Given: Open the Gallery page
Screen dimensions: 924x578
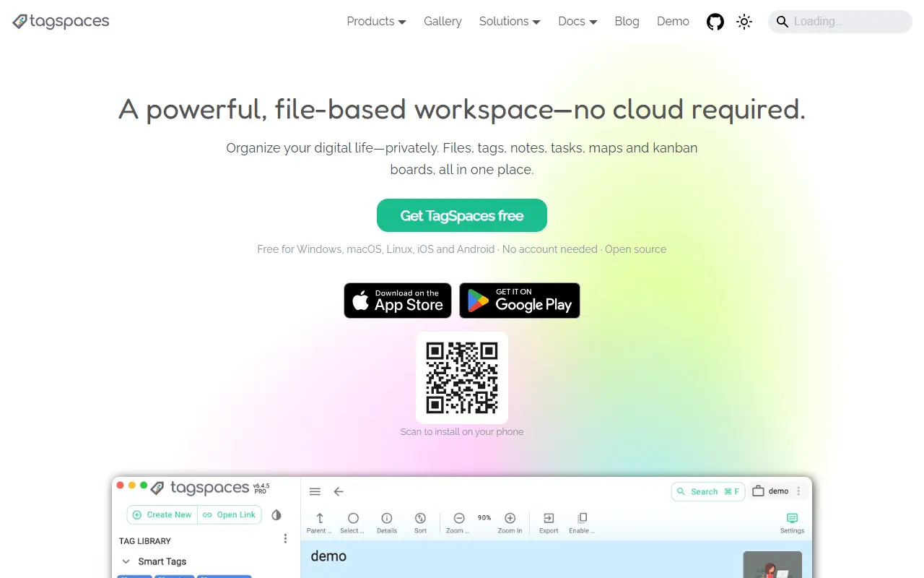Looking at the screenshot, I should (x=443, y=22).
